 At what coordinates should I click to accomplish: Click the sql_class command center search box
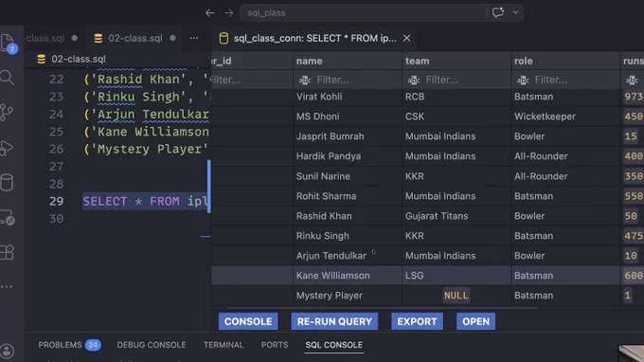(x=363, y=12)
